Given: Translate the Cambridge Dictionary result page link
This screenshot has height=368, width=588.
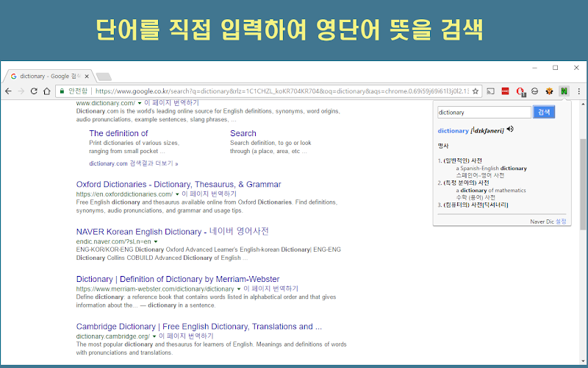Looking at the screenshot, I should (186, 336).
